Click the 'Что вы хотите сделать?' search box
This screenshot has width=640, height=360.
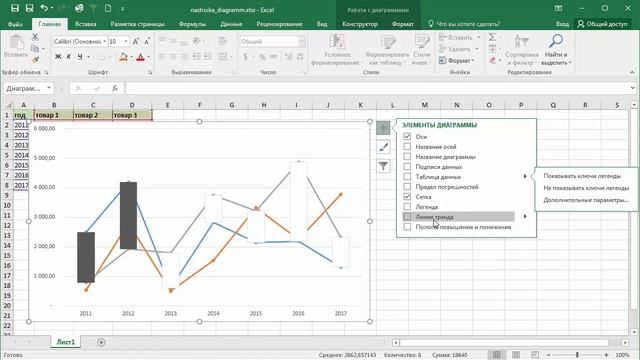coord(464,24)
